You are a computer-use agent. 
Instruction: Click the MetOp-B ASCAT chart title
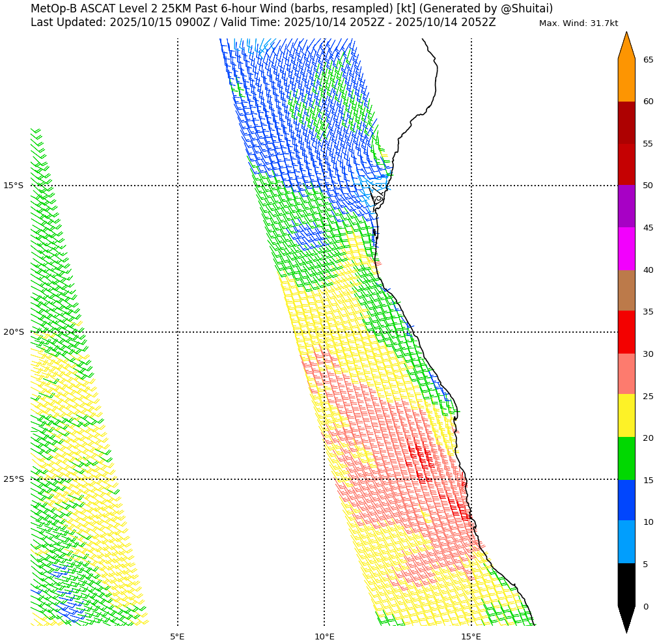click(291, 8)
